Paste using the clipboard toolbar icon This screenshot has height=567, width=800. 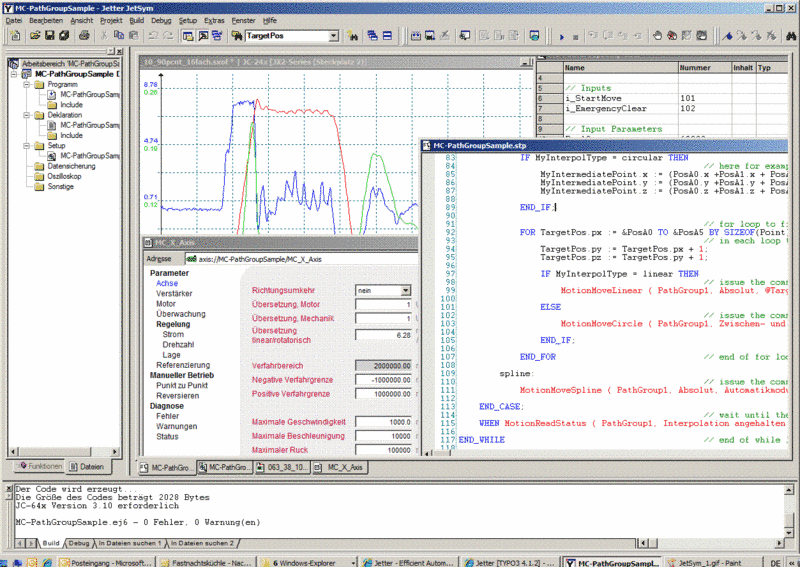point(134,36)
